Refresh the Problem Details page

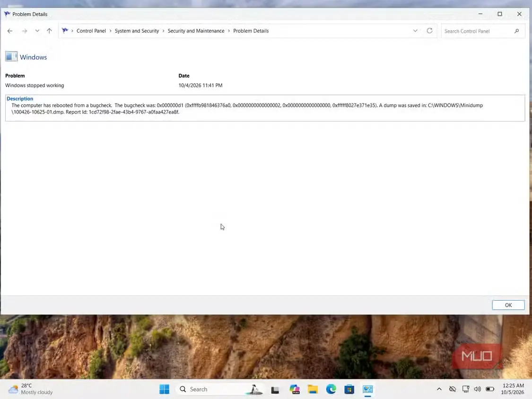point(429,31)
